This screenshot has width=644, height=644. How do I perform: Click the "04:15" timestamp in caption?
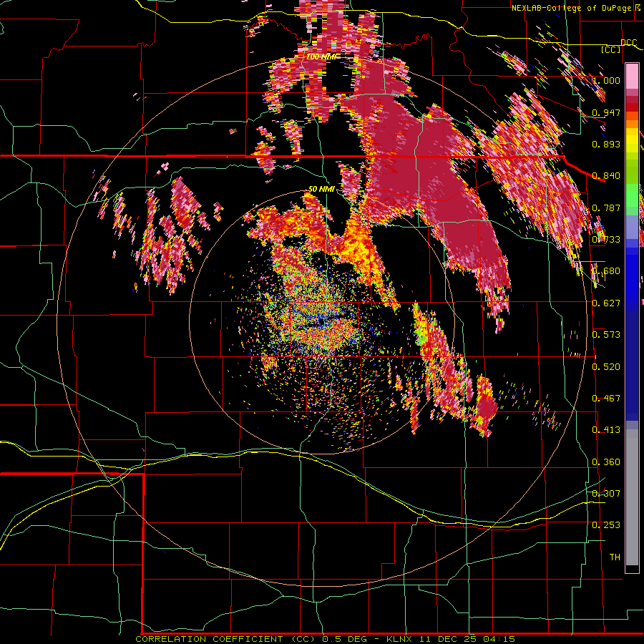[499, 639]
